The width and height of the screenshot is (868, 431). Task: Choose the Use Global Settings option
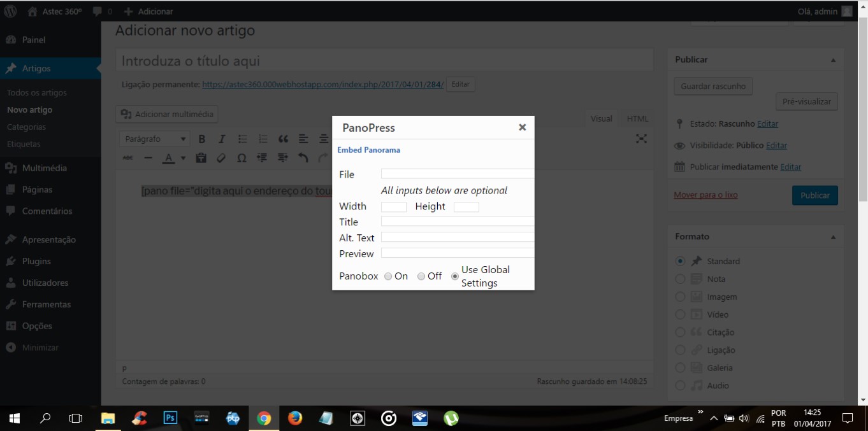[x=455, y=276]
